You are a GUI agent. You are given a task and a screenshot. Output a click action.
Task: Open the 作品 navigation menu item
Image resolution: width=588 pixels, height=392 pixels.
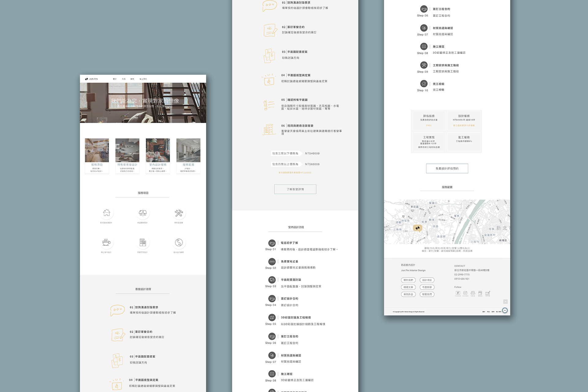click(x=124, y=79)
